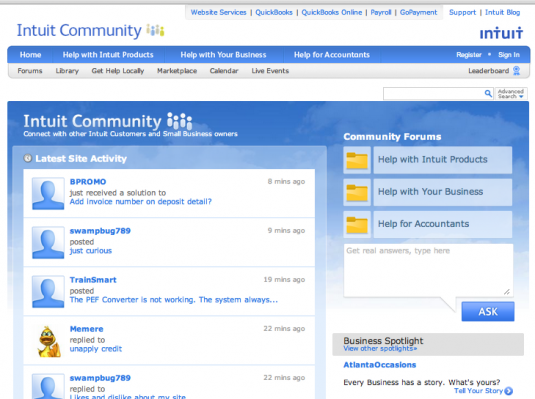This screenshot has width=535, height=399.
Task: Open the Memere username link
Action: [86, 329]
